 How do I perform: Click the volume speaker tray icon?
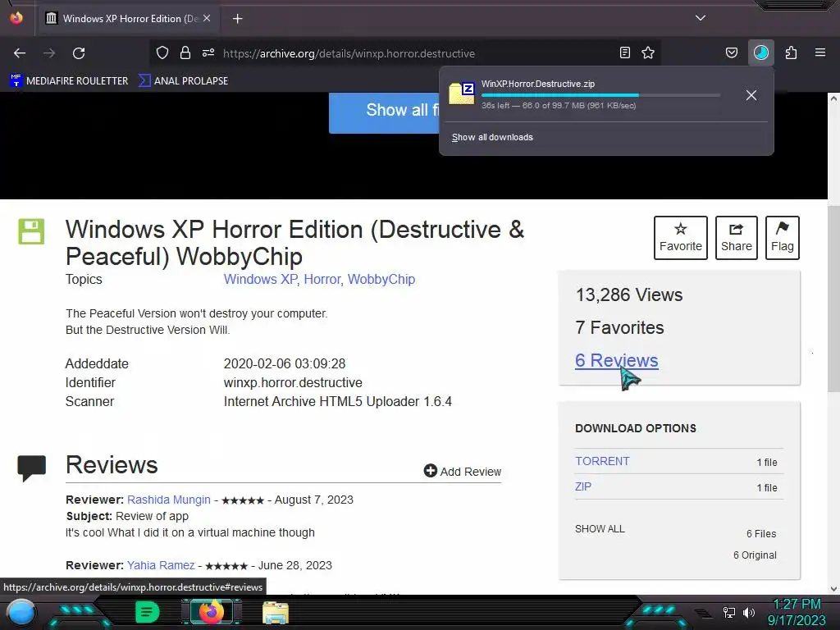tap(749, 612)
